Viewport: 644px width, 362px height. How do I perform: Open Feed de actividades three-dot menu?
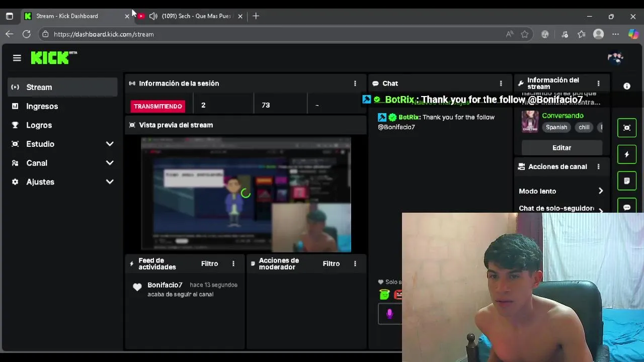233,263
